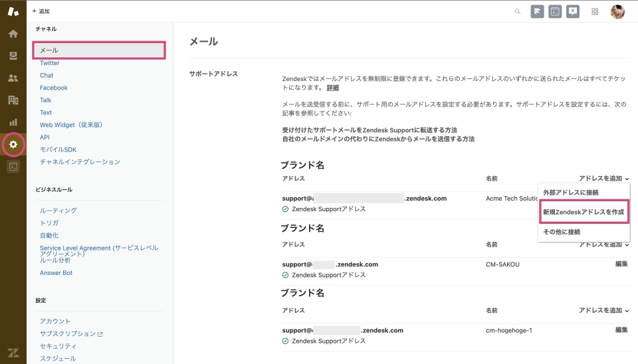Choose 外部アドレスに接続 from dropdown menu
The width and height of the screenshot is (638, 364).
[571, 193]
